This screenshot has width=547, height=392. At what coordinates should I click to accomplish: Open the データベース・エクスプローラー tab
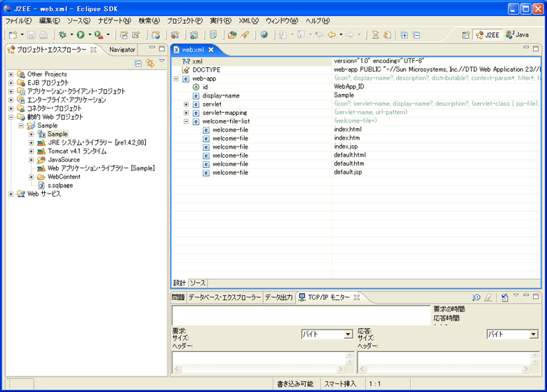click(x=224, y=297)
